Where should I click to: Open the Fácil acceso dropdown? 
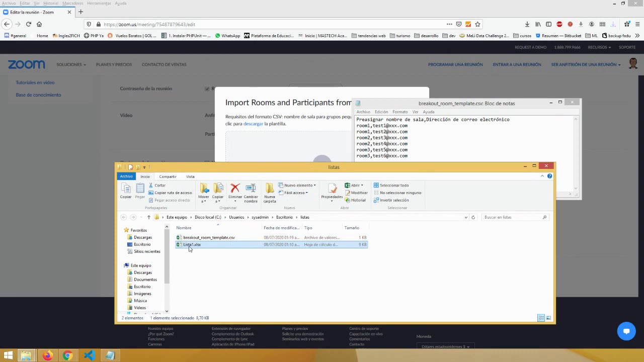293,193
